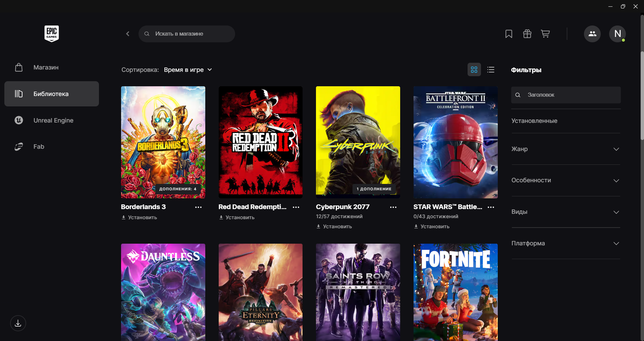Click the 12/57 достижений text
The image size is (644, 341).
tap(339, 216)
